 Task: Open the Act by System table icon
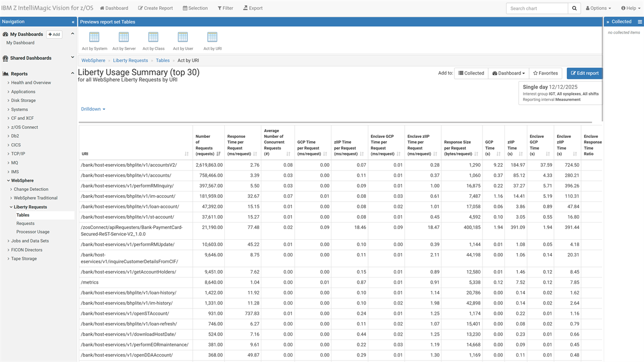[x=94, y=38]
